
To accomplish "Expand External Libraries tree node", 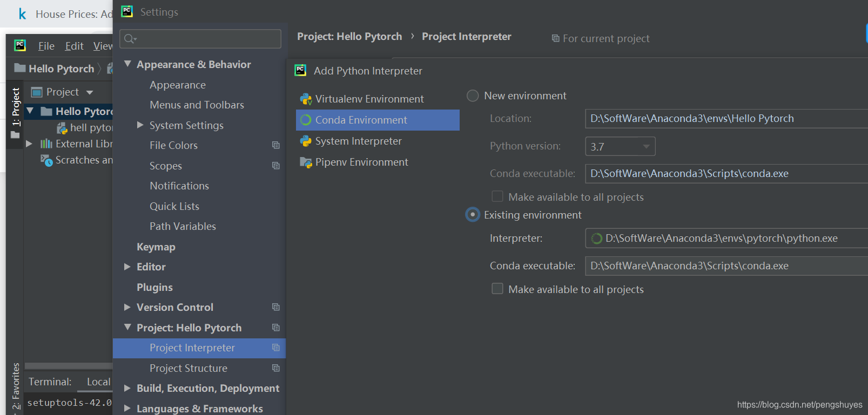I will [29, 144].
